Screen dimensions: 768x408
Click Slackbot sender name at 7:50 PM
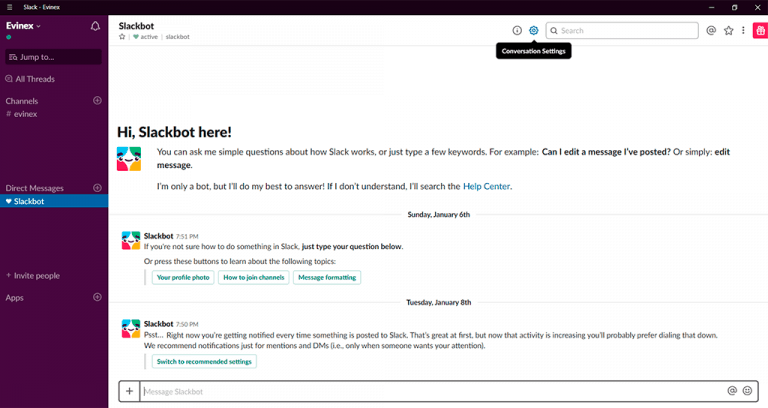click(x=158, y=324)
